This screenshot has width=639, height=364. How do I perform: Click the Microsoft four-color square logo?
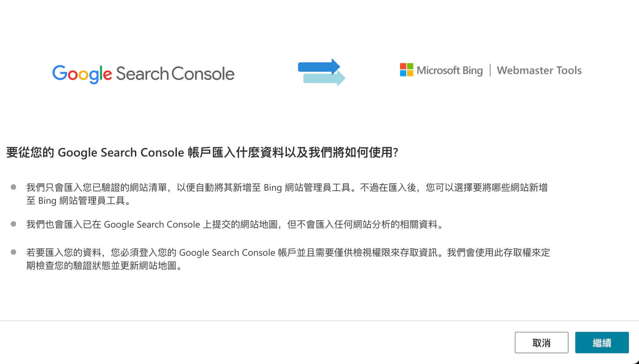pos(406,70)
